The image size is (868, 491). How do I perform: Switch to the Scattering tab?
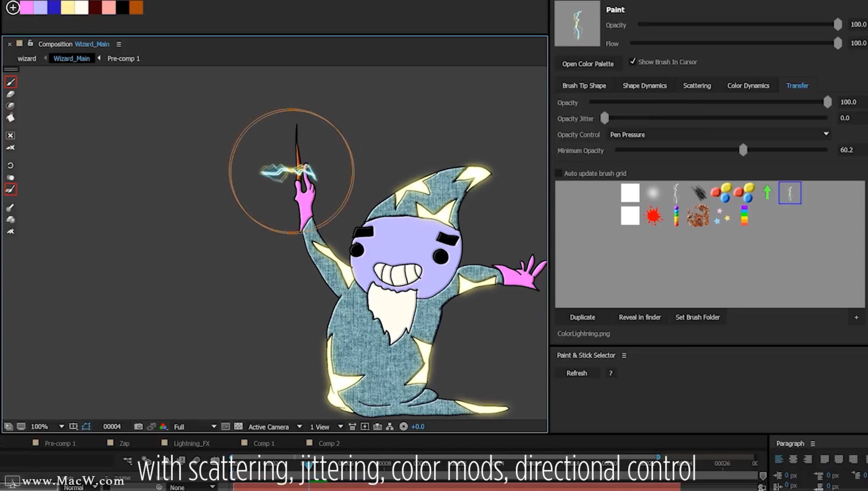coord(697,85)
